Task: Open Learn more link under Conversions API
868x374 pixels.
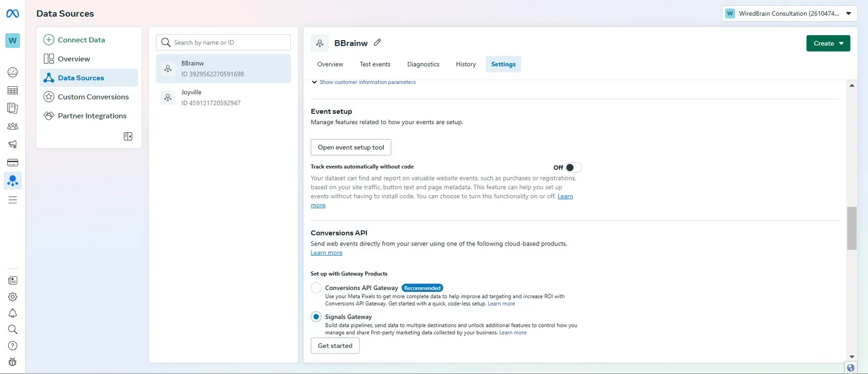Action: [x=327, y=253]
